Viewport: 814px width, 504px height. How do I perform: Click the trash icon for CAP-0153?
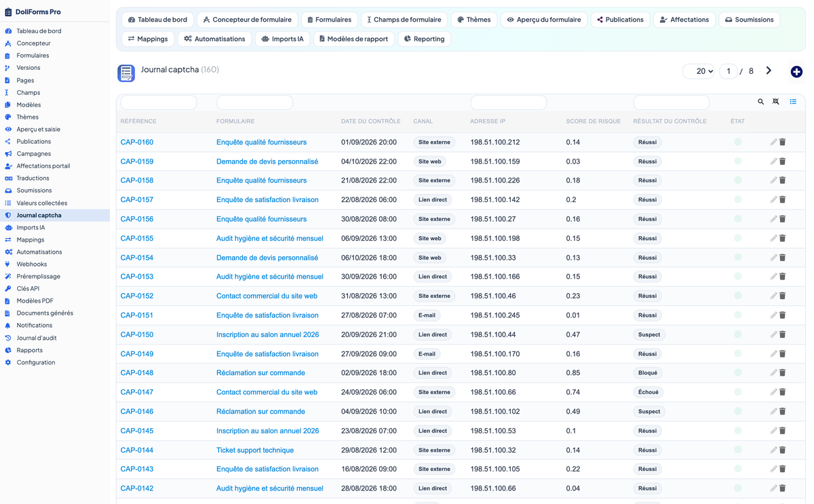782,277
